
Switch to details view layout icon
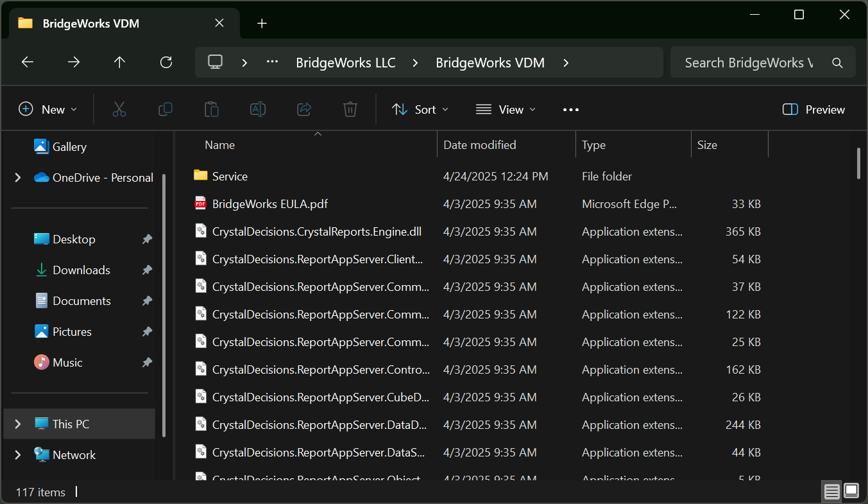click(832, 492)
